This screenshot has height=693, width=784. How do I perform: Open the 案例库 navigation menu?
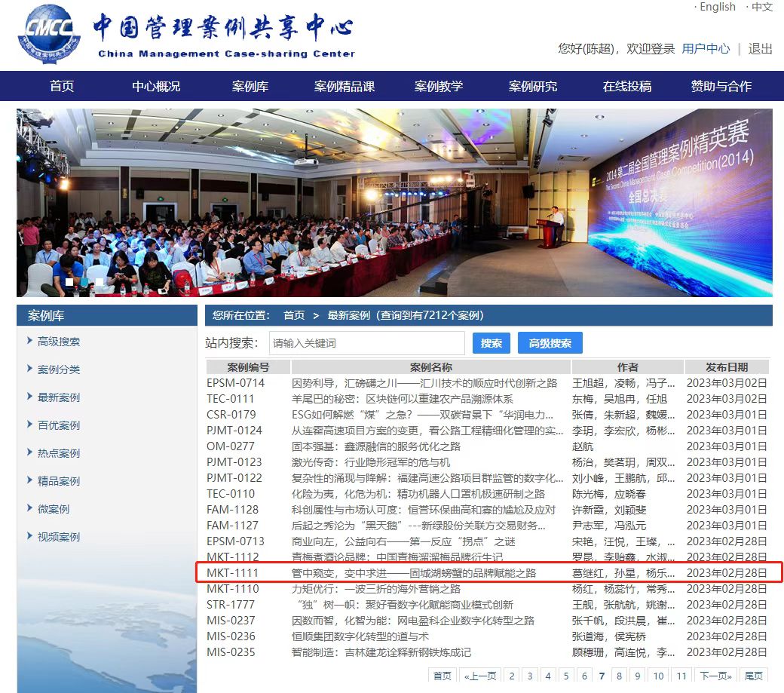pos(250,86)
